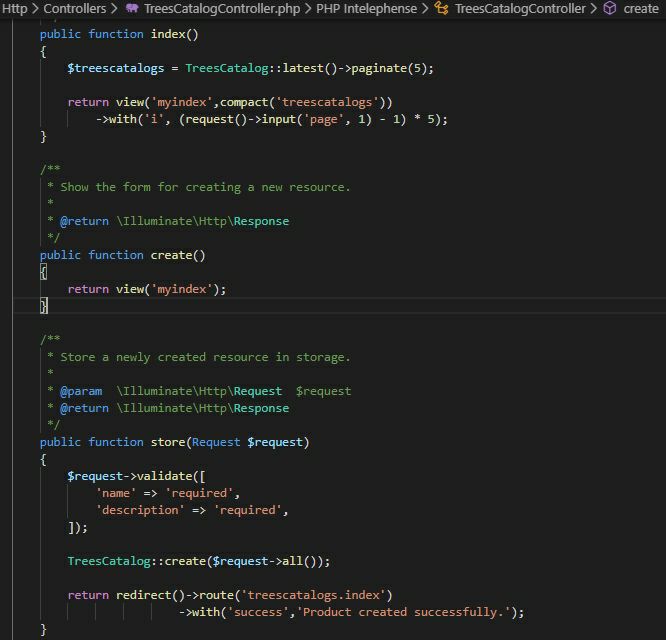Click "return view('myindex');" in create method
The image size is (666, 640).
click(x=147, y=289)
